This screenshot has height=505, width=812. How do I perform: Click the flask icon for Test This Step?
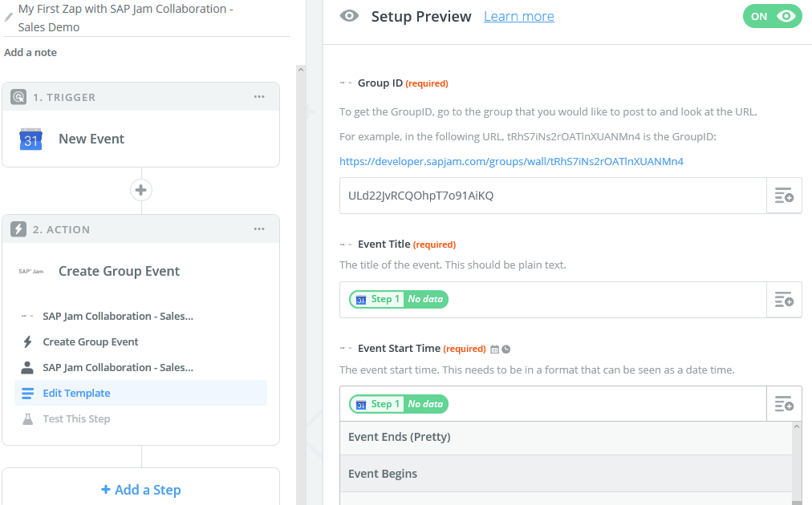[x=27, y=419]
